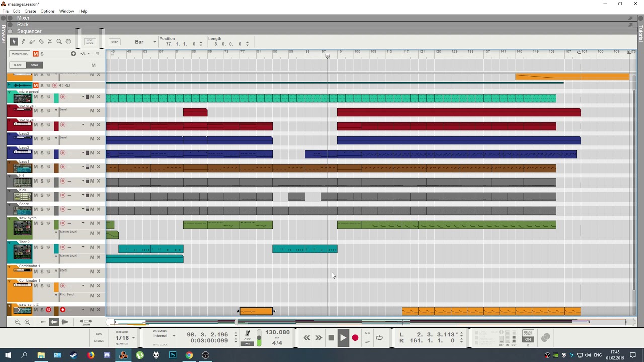Open the Create menu

click(30, 11)
